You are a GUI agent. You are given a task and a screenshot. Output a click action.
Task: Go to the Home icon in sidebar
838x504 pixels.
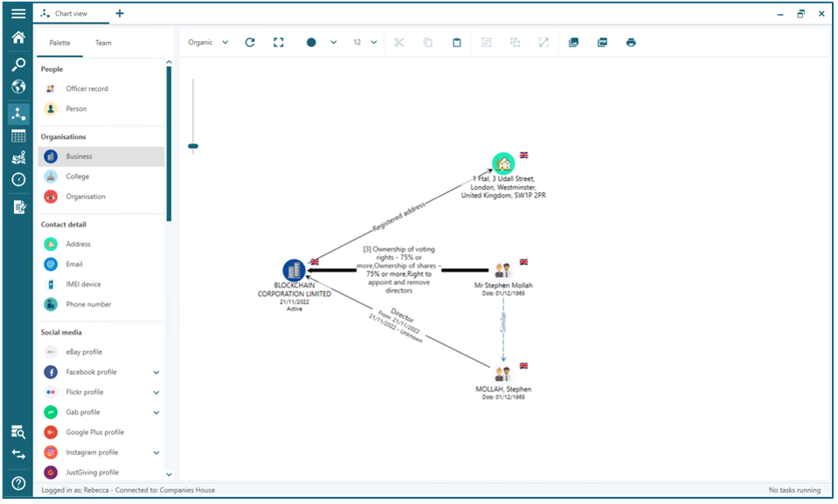(18, 38)
